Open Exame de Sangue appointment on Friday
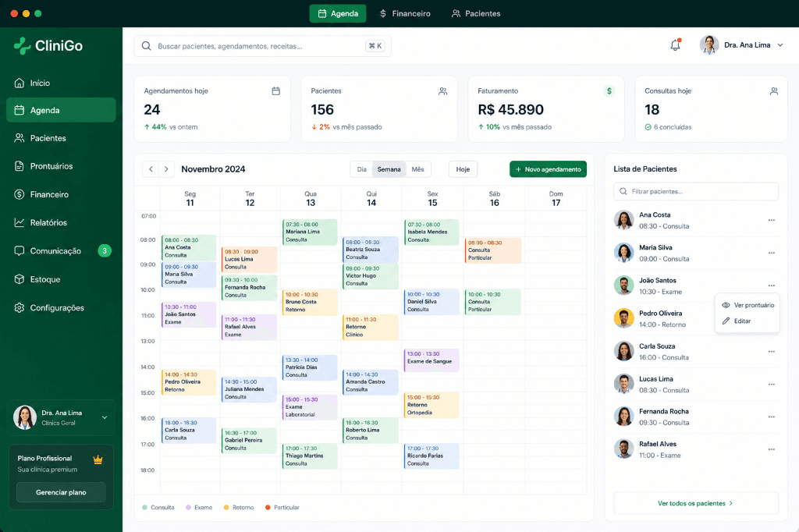 pos(431,360)
